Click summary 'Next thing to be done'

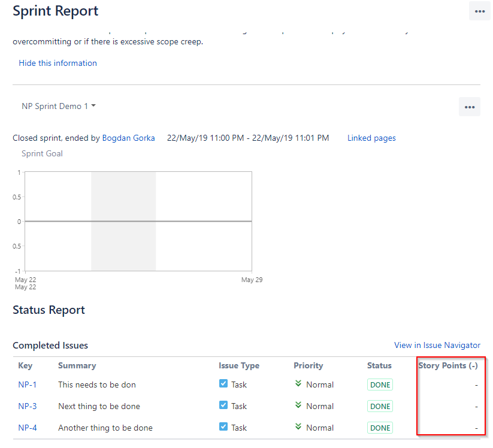(99, 406)
